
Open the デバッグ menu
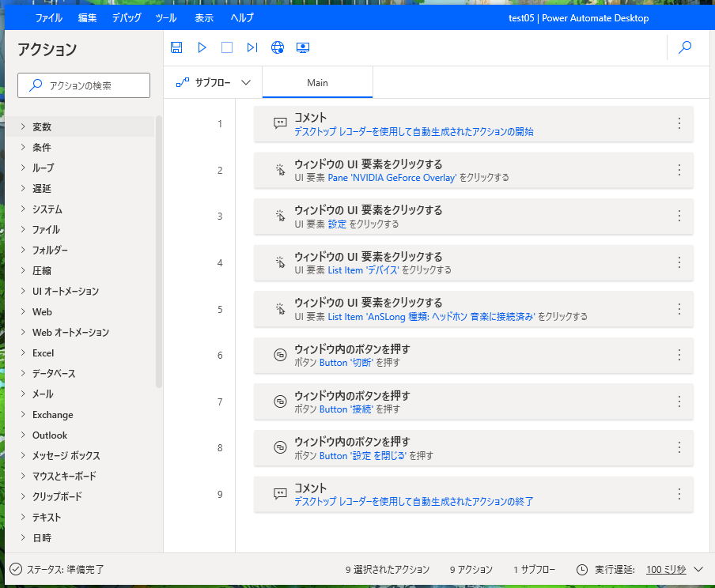(127, 17)
